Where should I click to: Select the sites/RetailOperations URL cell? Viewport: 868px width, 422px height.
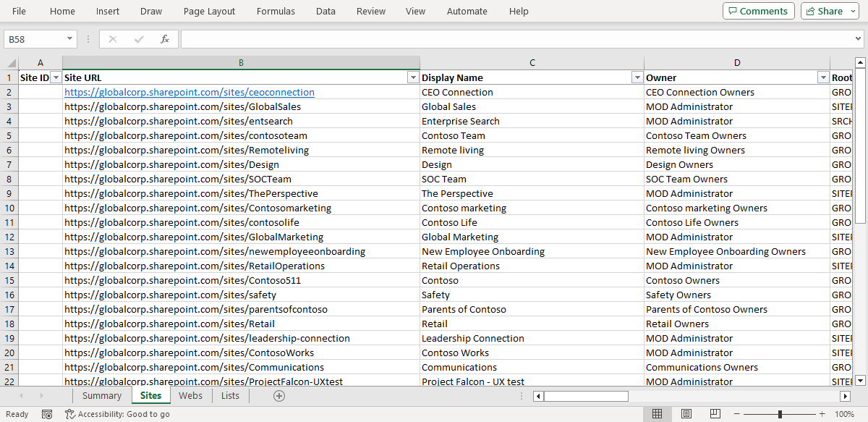point(241,266)
